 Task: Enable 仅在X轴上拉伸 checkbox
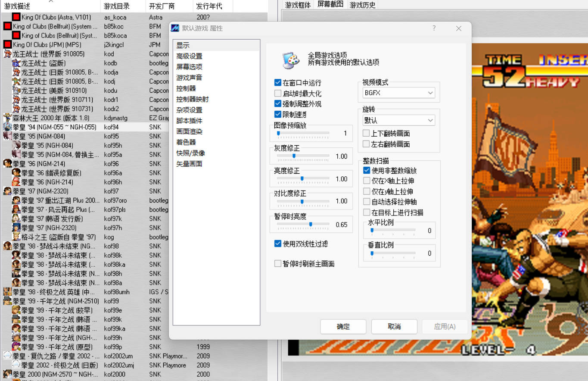click(367, 181)
